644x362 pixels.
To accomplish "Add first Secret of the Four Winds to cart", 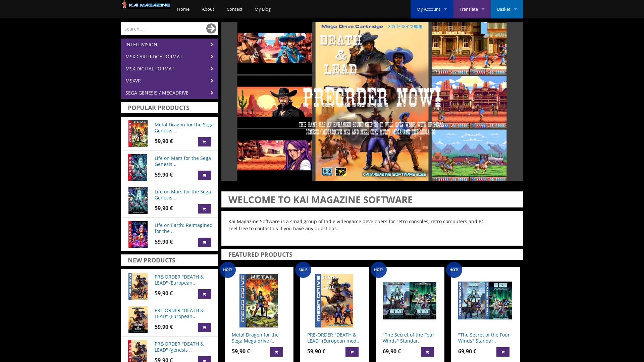I will point(427,352).
